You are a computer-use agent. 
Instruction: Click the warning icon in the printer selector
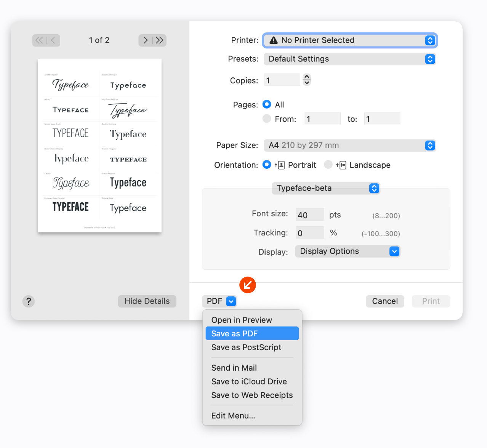pyautogui.click(x=273, y=40)
